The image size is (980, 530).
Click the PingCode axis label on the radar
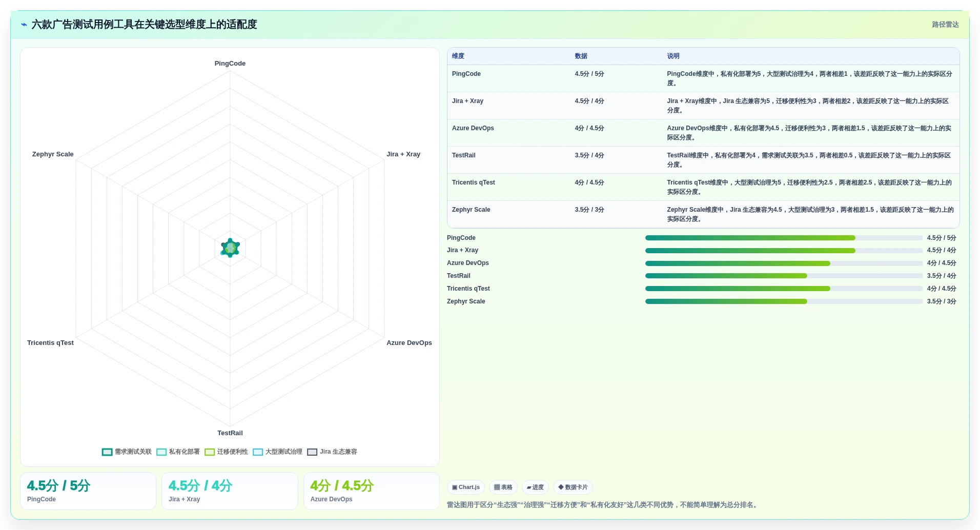[x=230, y=64]
